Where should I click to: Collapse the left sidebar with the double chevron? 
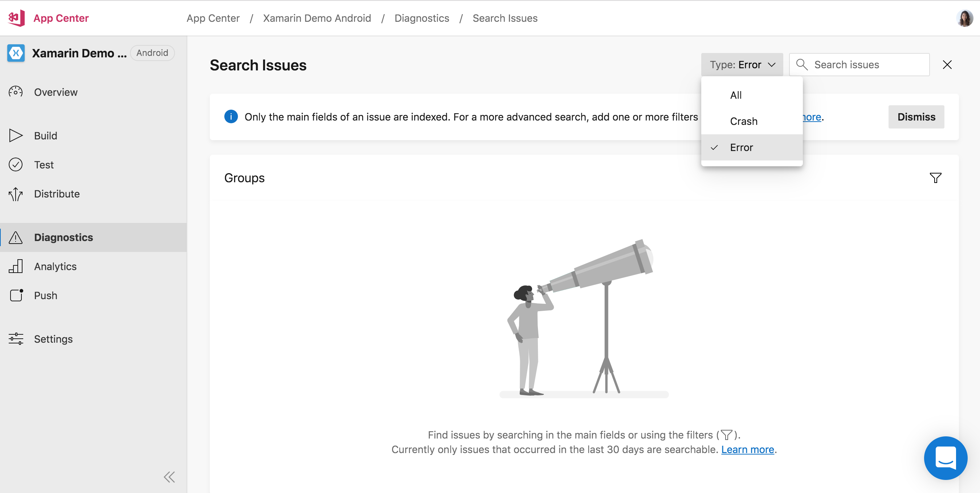[x=169, y=477]
